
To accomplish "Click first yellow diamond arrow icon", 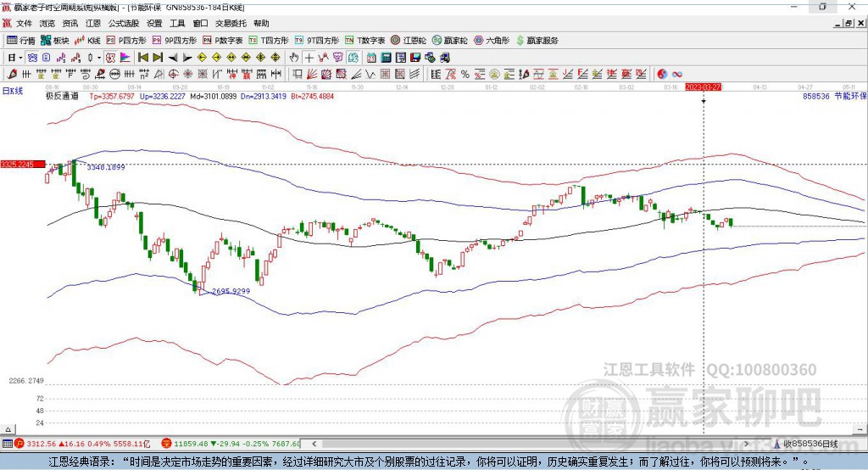I will pos(202,58).
